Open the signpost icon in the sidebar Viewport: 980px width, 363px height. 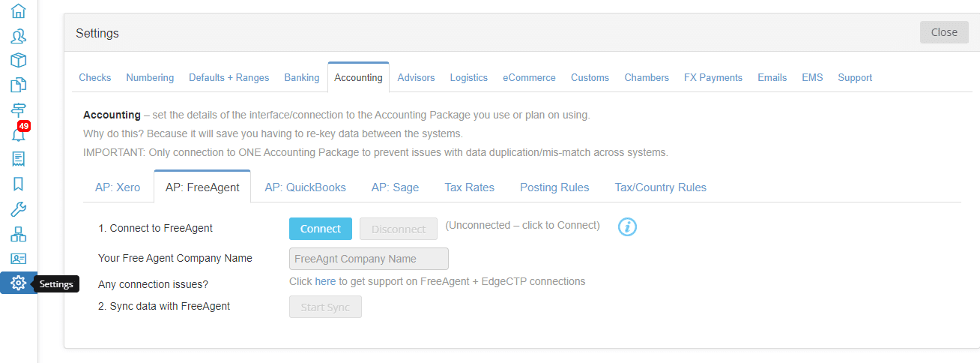point(18,109)
